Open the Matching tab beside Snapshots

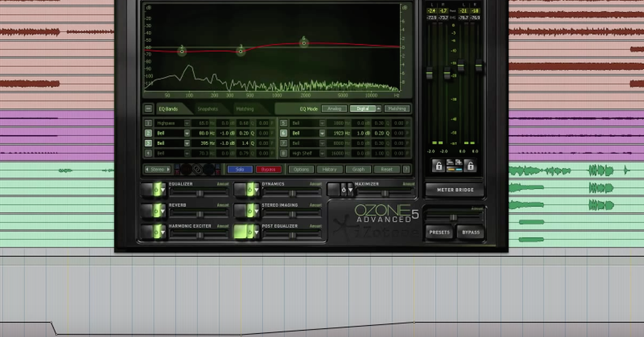click(x=245, y=109)
